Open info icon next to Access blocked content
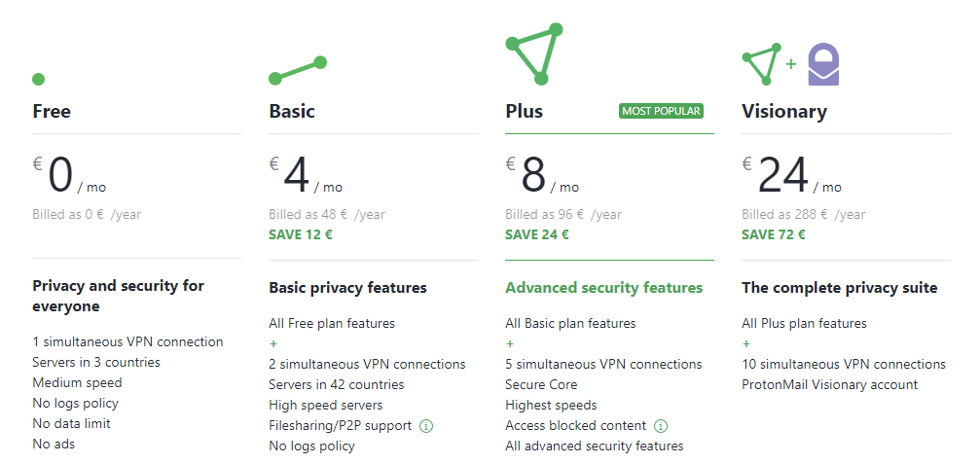 coord(661,426)
